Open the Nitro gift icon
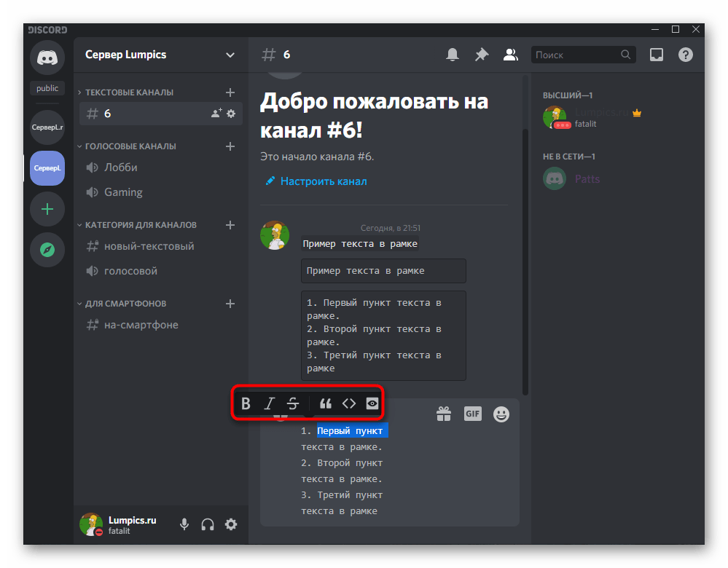This screenshot has width=728, height=568. point(444,414)
